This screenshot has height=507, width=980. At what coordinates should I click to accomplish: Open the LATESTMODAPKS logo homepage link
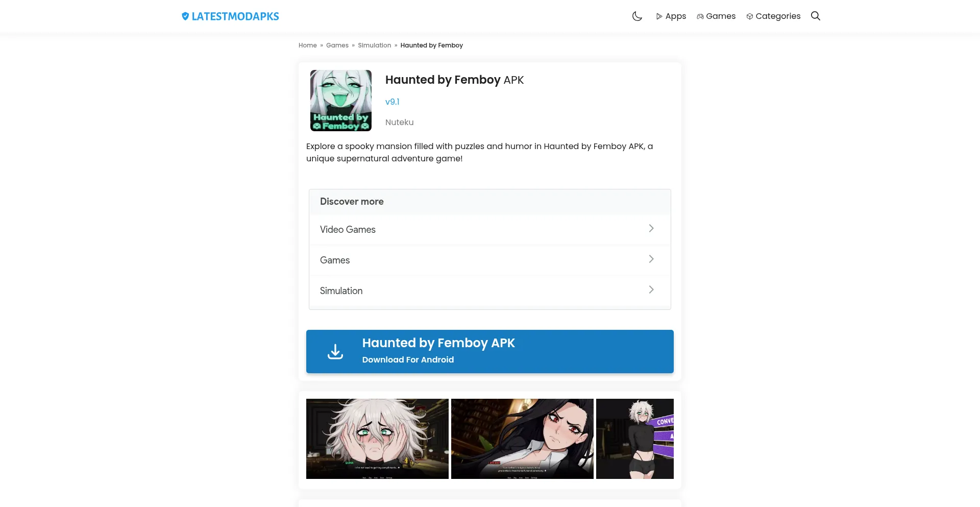tap(230, 16)
